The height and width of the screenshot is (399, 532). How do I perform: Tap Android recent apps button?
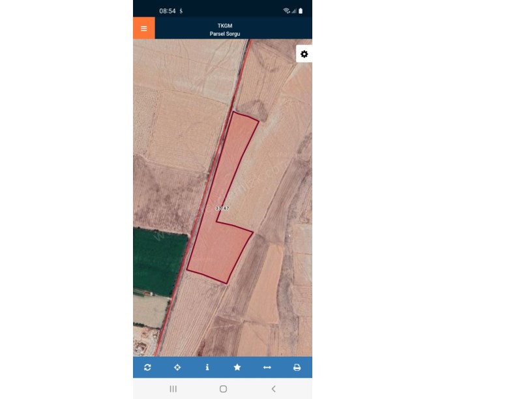173,389
